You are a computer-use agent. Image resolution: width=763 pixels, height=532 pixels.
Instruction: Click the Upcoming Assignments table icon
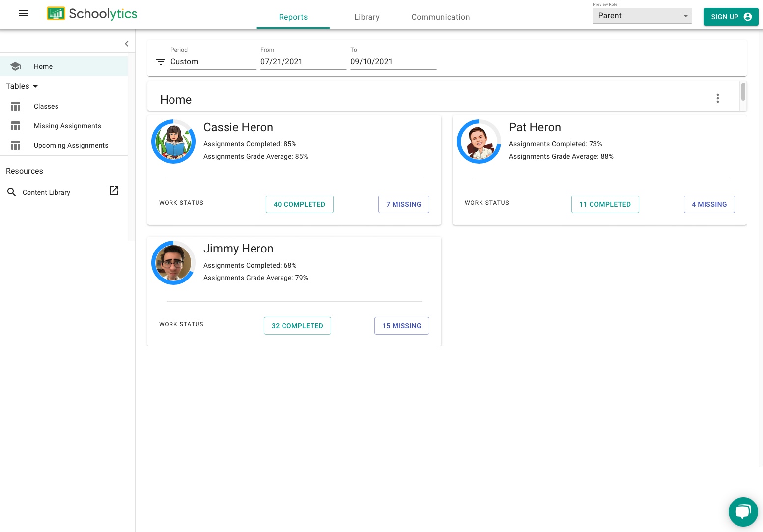click(16, 146)
